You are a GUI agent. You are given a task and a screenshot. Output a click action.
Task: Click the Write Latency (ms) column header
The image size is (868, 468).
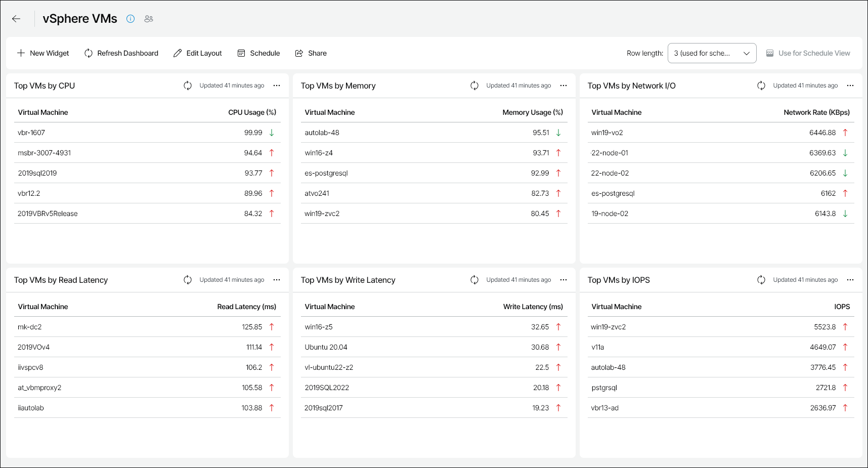pos(533,307)
